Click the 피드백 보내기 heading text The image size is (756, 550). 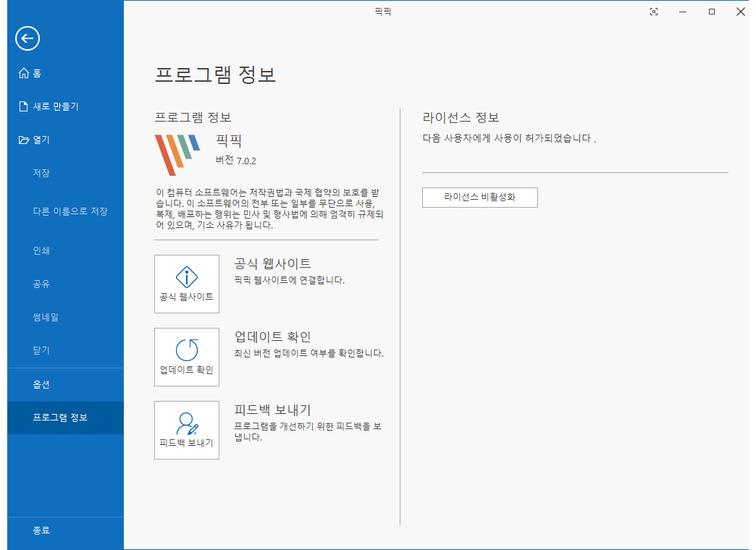(272, 410)
